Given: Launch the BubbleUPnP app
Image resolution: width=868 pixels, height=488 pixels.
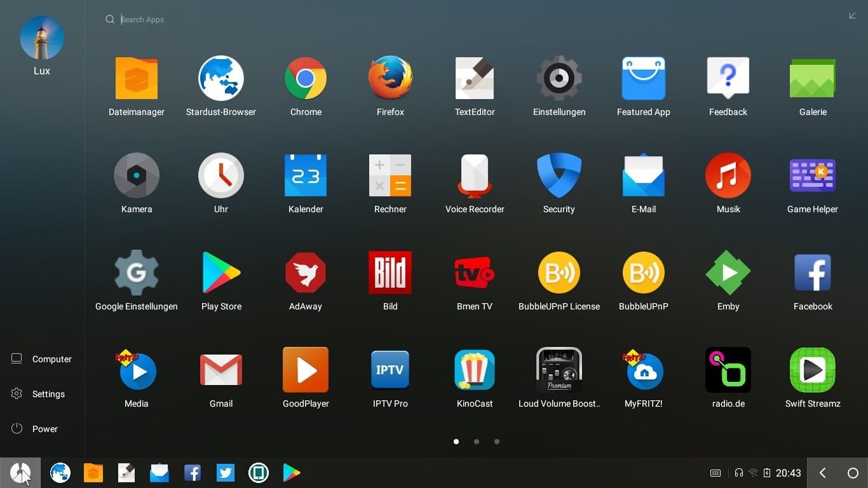Looking at the screenshot, I should point(644,273).
